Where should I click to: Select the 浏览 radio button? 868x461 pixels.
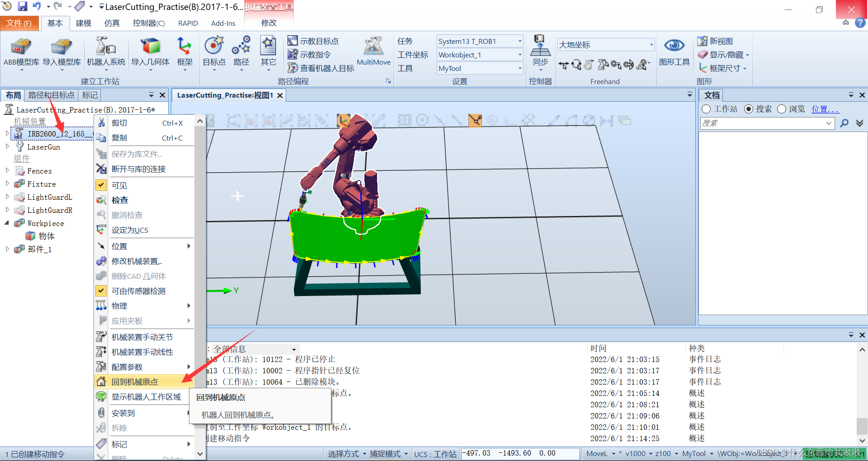click(x=782, y=109)
